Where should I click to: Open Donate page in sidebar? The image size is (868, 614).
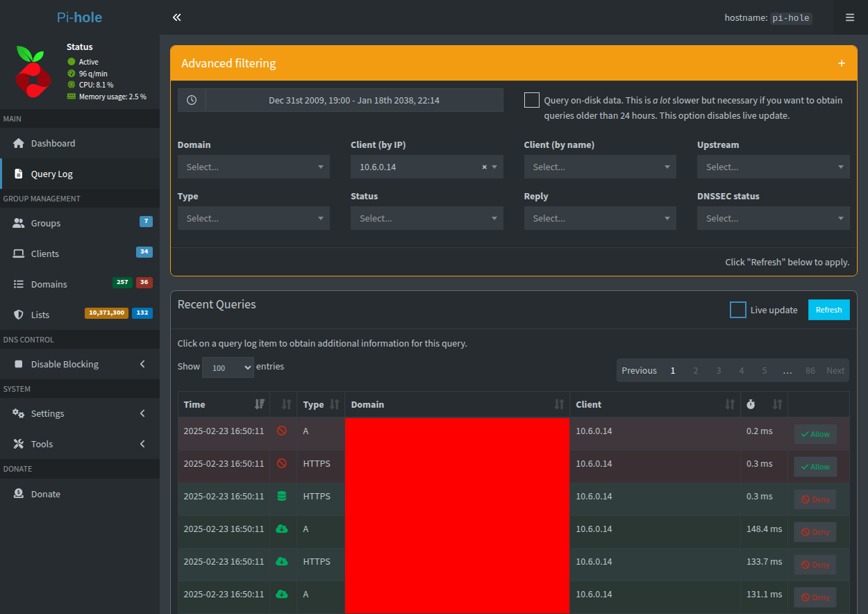pyautogui.click(x=80, y=494)
